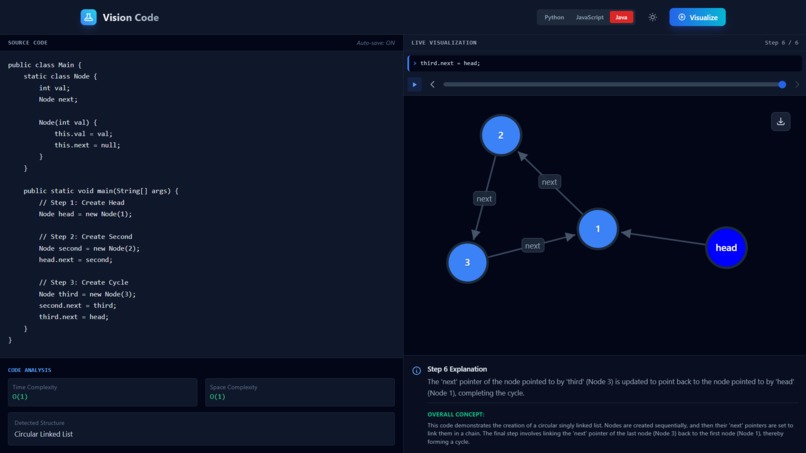This screenshot has height=453, width=806.
Task: Select node 2 in the graph
Action: 500,135
